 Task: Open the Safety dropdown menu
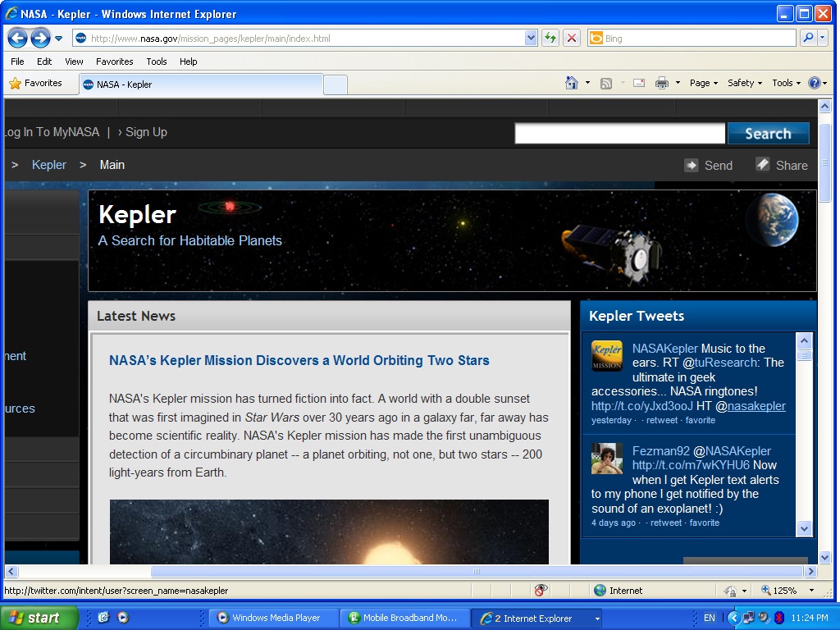pyautogui.click(x=745, y=83)
